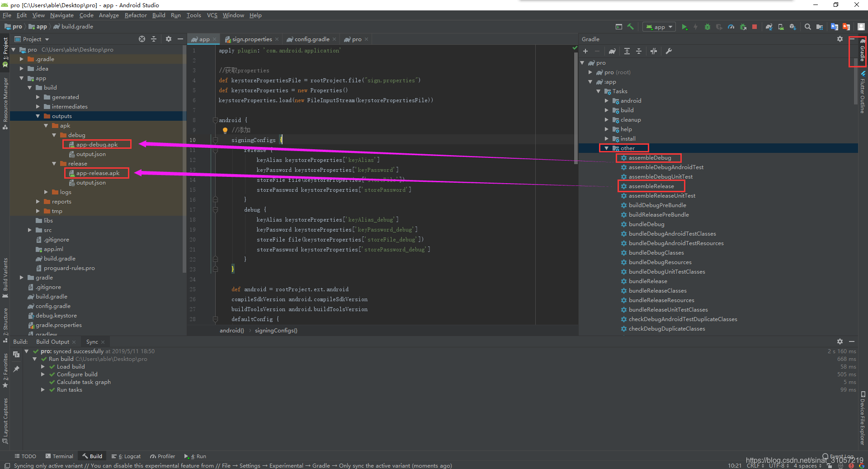Click locate target icon in Project panel
The image size is (868, 469).
142,39
